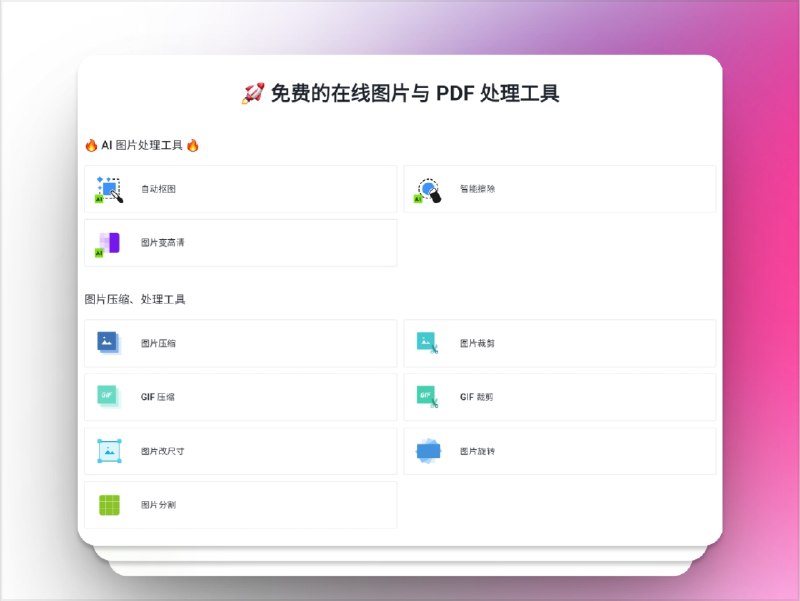Screen dimensions: 800x601
Task: Click the 图片改尺寸 resize tool icon
Action: 108,450
